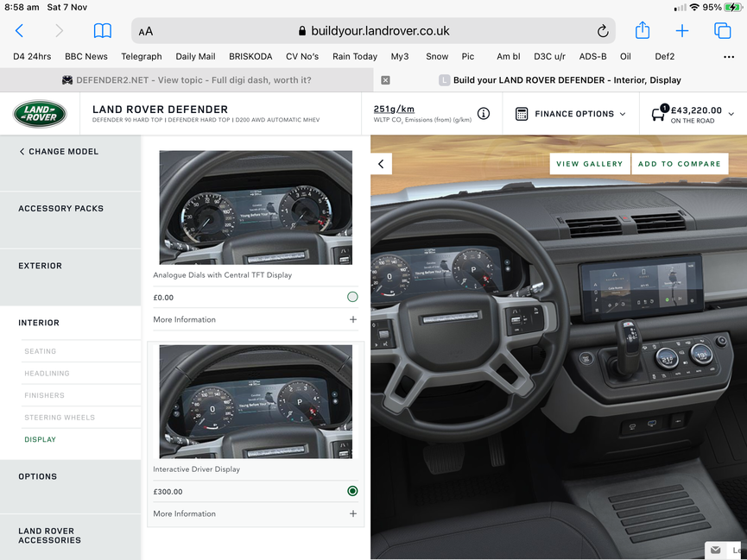Show all tabs overview icon
Image resolution: width=747 pixels, height=560 pixels.
click(722, 30)
